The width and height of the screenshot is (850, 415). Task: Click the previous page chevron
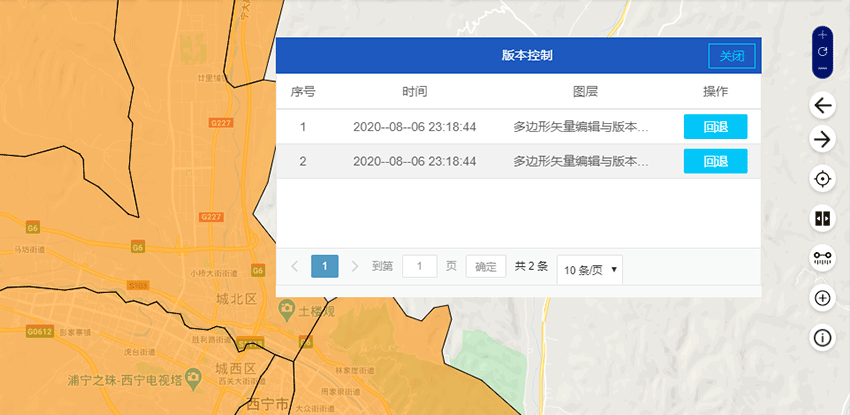point(295,267)
